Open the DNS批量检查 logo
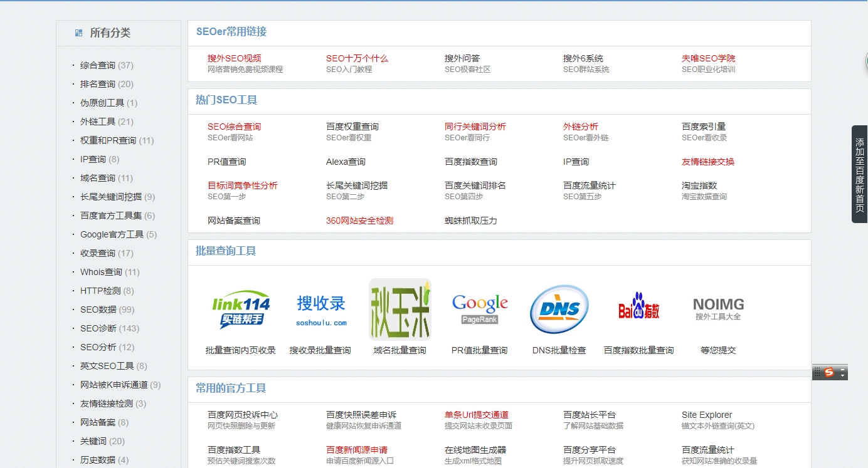Screen dimensions: 868x468 559,309
